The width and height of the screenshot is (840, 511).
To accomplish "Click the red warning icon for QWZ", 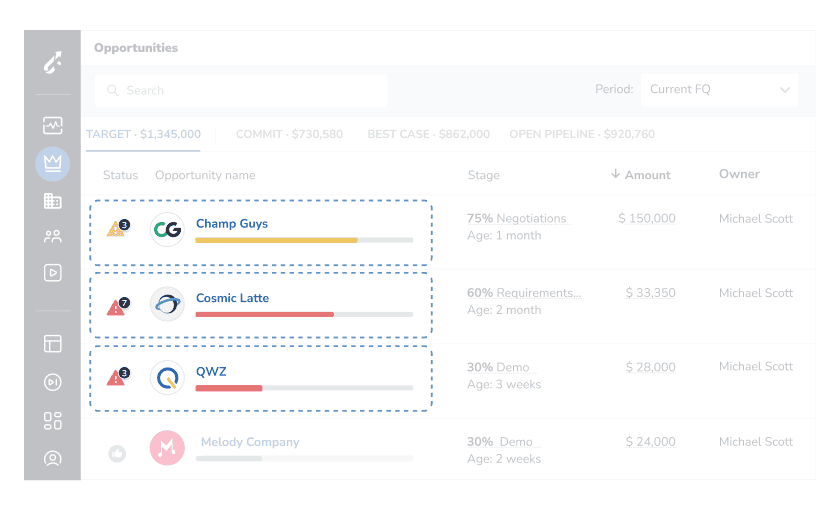I will pos(118,377).
